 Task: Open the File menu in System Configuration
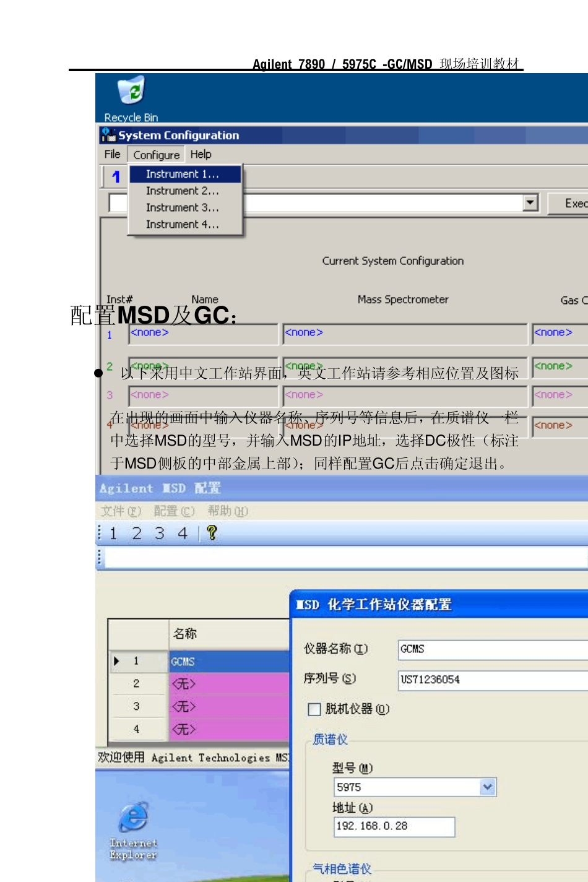(x=112, y=154)
